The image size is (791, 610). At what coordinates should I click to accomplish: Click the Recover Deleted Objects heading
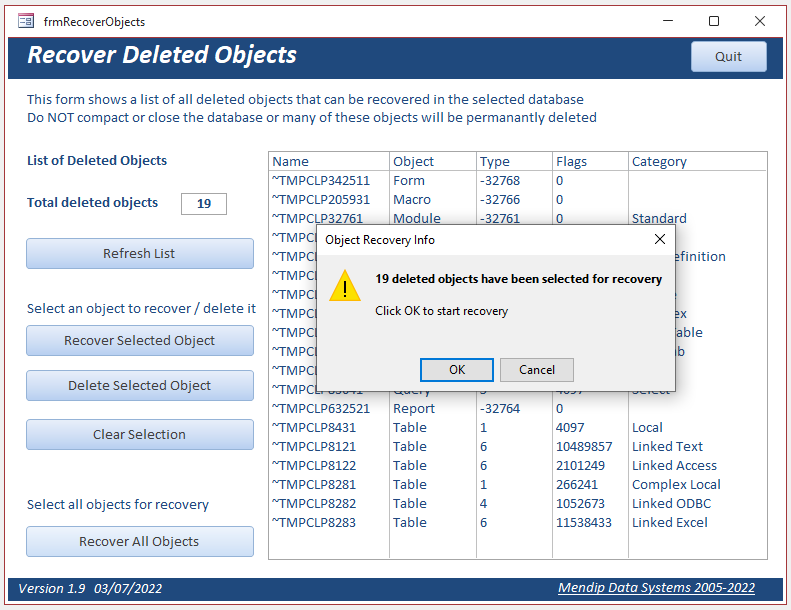point(162,55)
